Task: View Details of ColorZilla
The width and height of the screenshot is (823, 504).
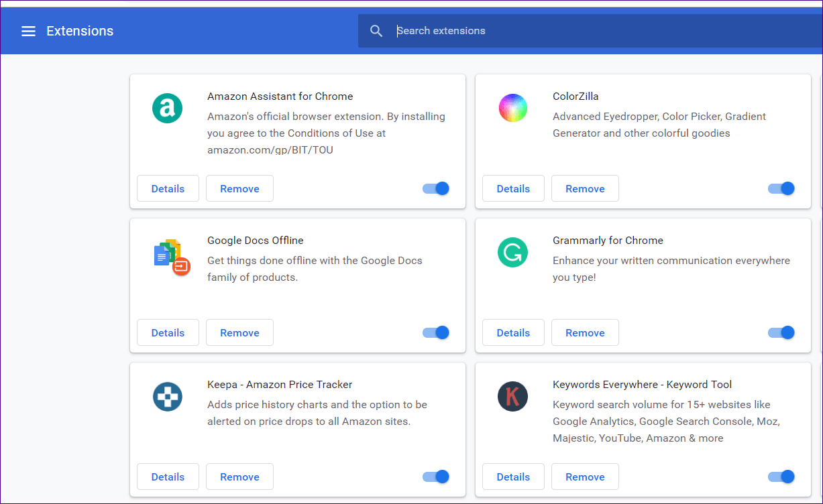Action: 513,188
